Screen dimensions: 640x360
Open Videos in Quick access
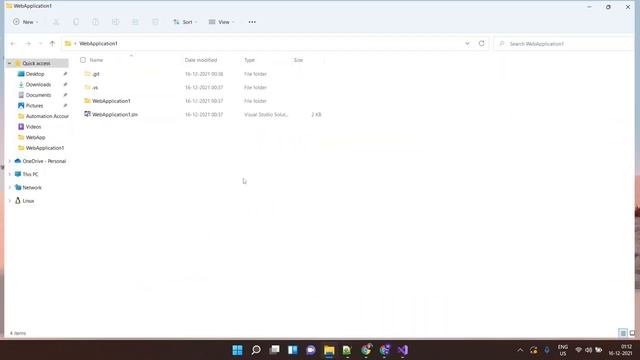click(x=33, y=127)
